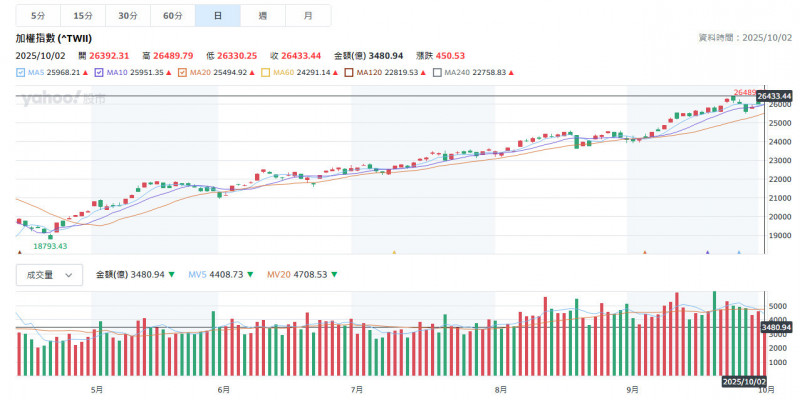Enable the MA120 moving average line
Viewport: 800px width, 400px height.
coord(348,72)
